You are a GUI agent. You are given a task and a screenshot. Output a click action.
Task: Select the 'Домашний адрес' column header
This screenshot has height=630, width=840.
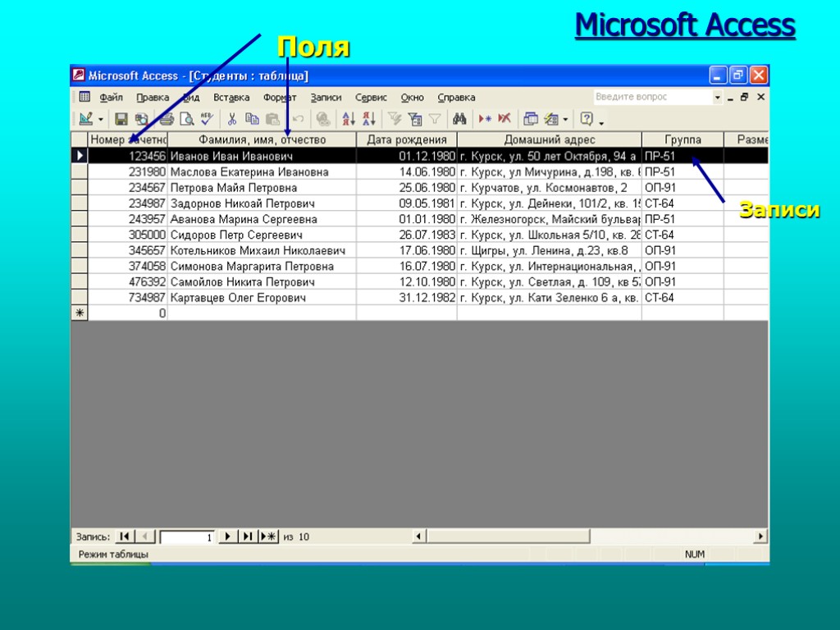point(550,139)
